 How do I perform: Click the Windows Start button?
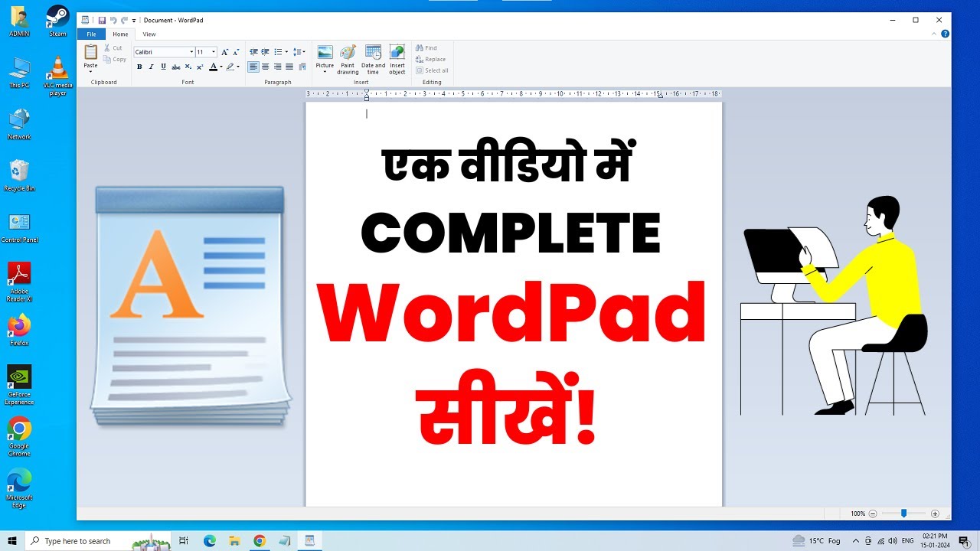click(x=12, y=540)
